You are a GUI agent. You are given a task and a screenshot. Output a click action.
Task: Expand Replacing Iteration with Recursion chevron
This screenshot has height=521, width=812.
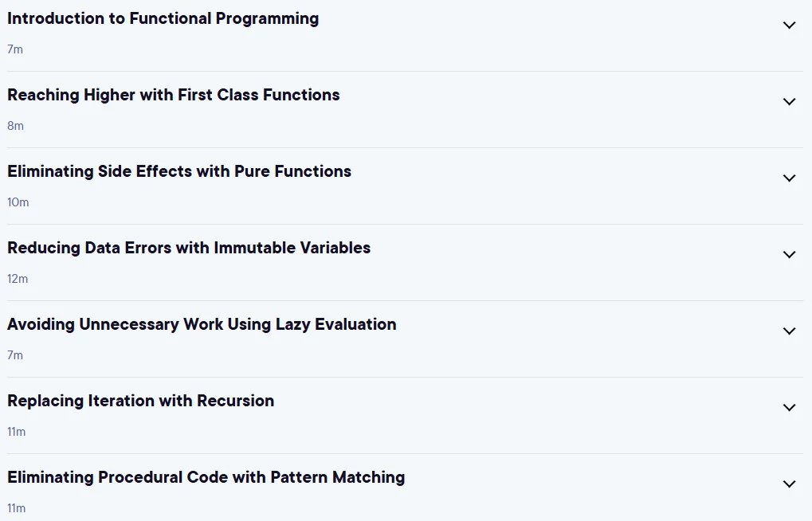[x=789, y=408]
